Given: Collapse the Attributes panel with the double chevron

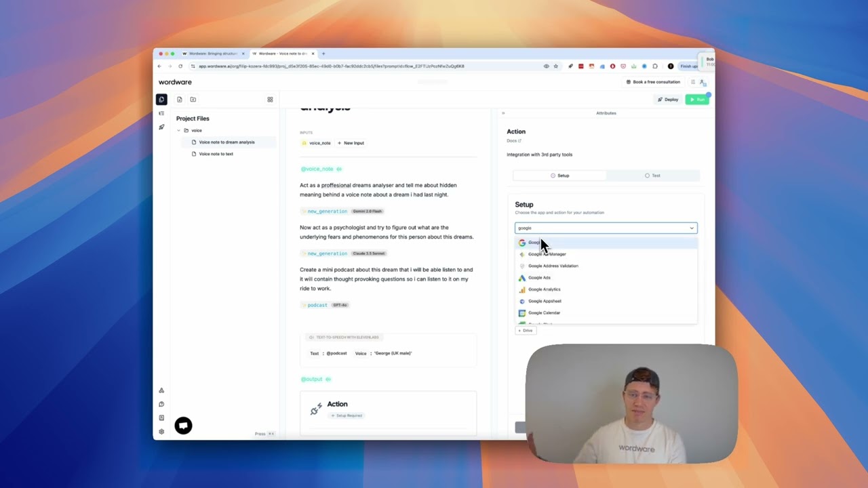Looking at the screenshot, I should [503, 113].
